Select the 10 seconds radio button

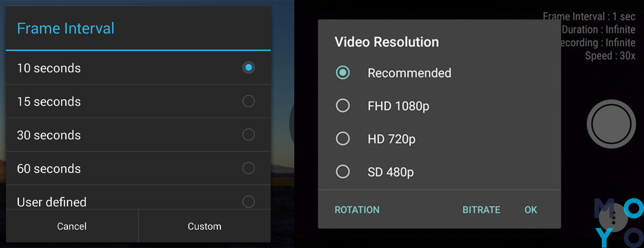(x=248, y=68)
